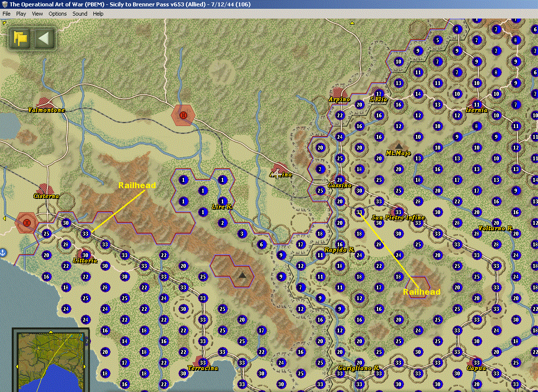Click the minimap overview thumbnail
Image resolution: width=538 pixels, height=392 pixels.
(50, 363)
